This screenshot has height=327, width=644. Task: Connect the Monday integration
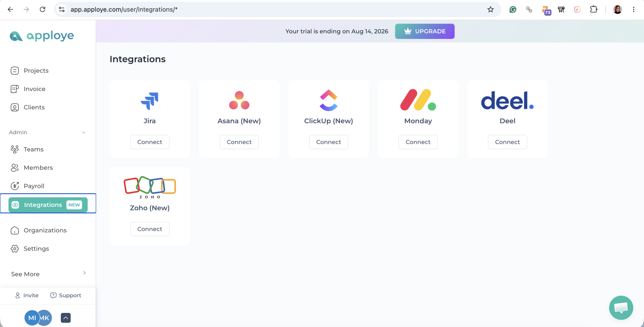[418, 142]
